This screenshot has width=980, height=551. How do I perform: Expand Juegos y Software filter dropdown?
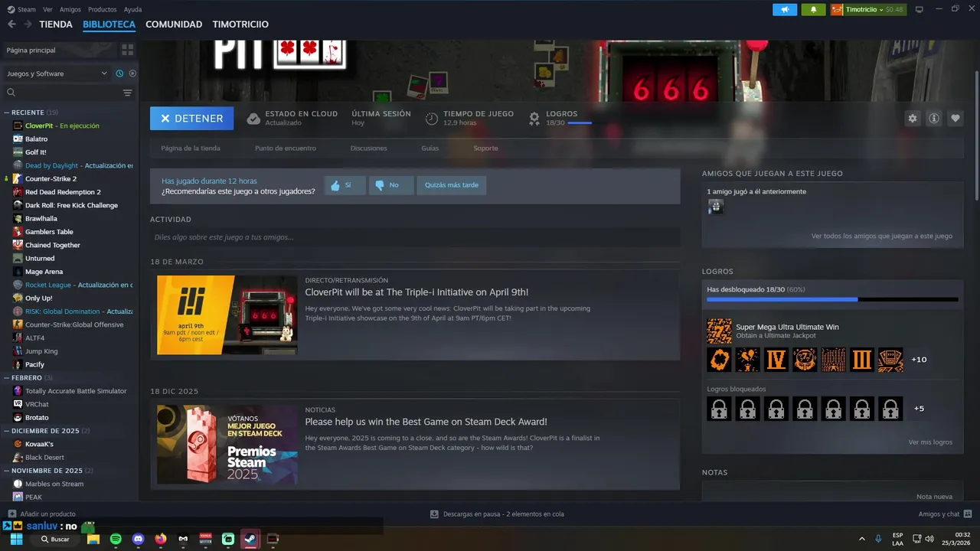57,73
